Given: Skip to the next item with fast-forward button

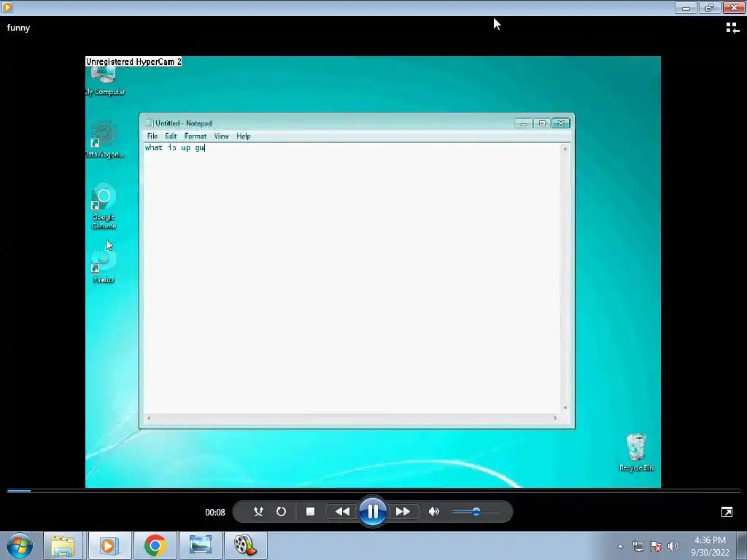Looking at the screenshot, I should [x=403, y=511].
